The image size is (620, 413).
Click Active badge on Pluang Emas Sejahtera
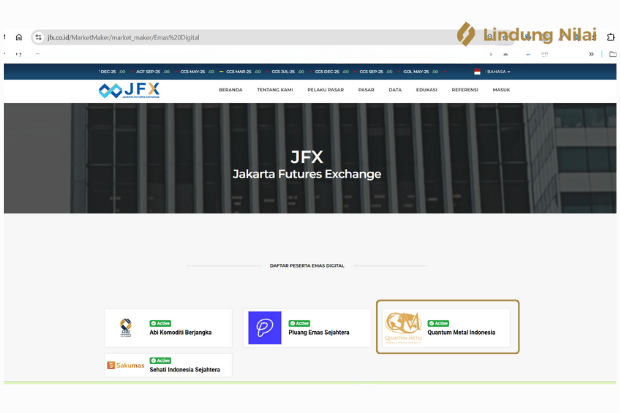pos(299,323)
